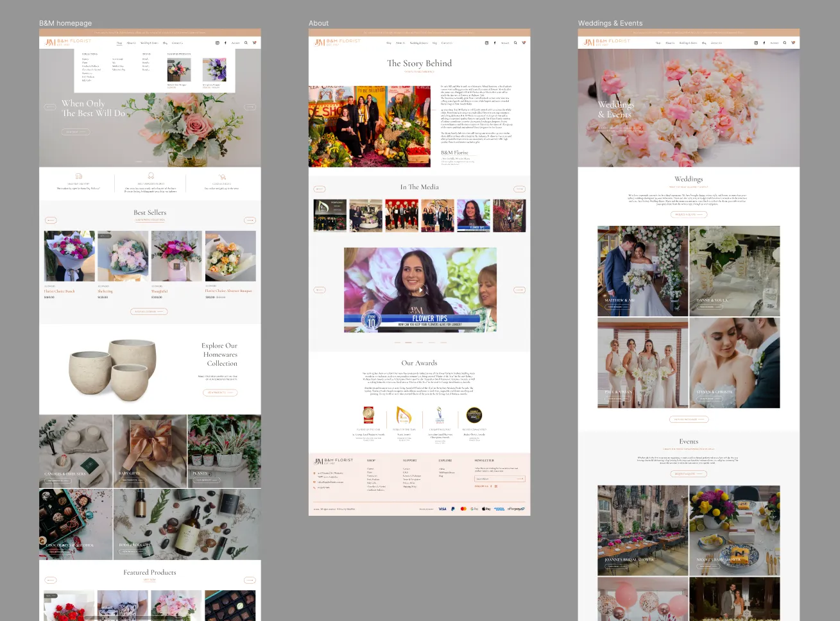Click B&M Florist logo on Weddings & Events page
Screen dimensions: 840x621
coord(607,42)
